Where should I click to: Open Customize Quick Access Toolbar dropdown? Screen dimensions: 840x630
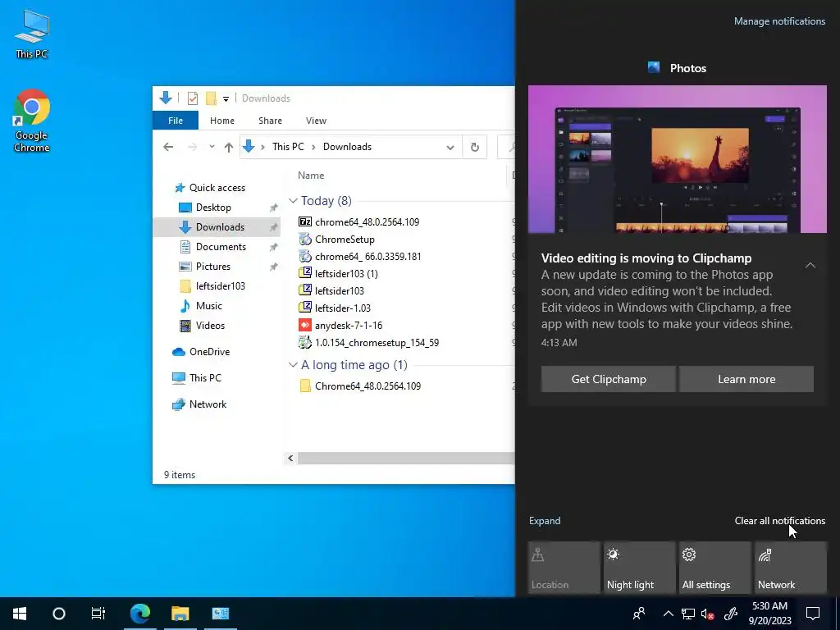point(226,98)
